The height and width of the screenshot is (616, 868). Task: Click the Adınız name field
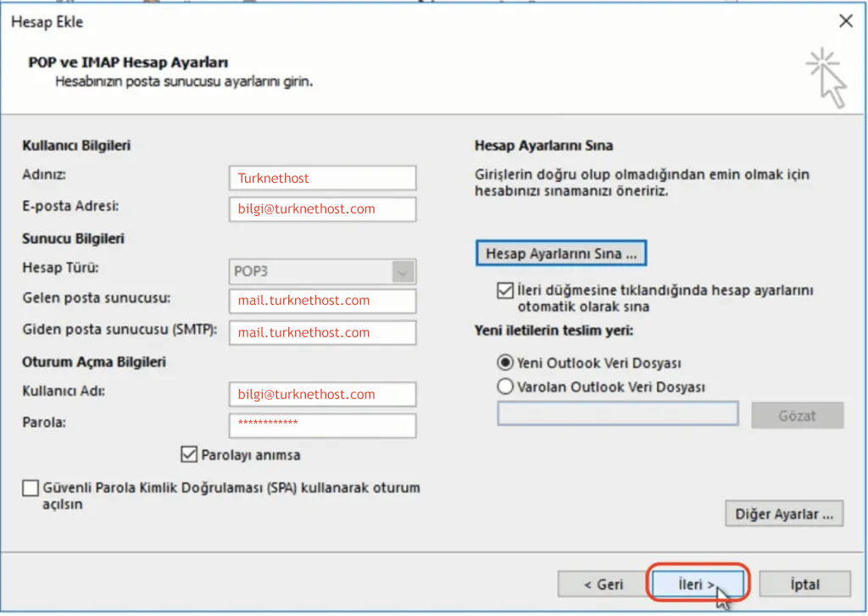(322, 178)
